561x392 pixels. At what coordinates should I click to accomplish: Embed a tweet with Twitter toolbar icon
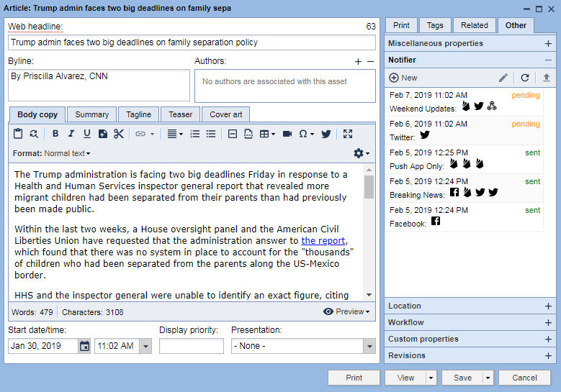click(326, 134)
